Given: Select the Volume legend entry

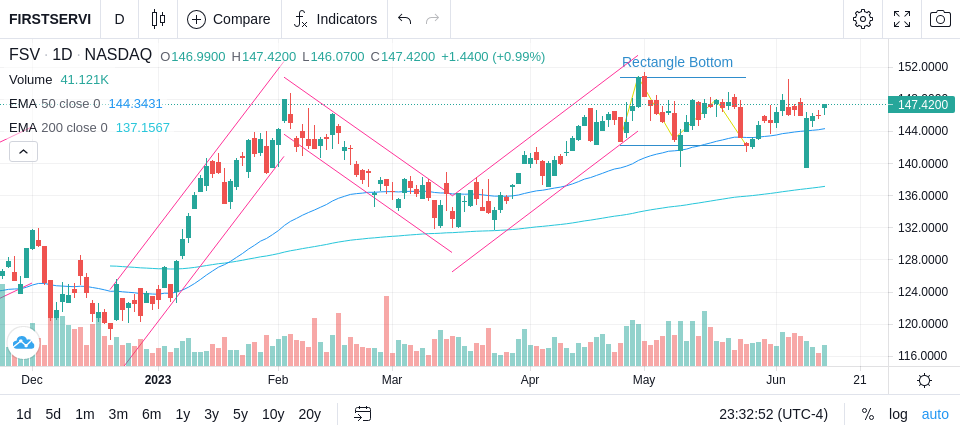Looking at the screenshot, I should [x=59, y=80].
